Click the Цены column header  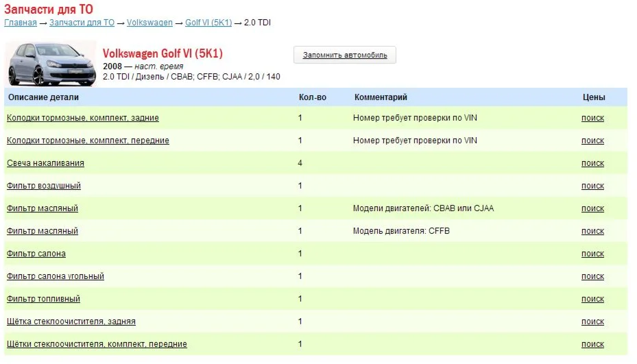click(x=594, y=97)
